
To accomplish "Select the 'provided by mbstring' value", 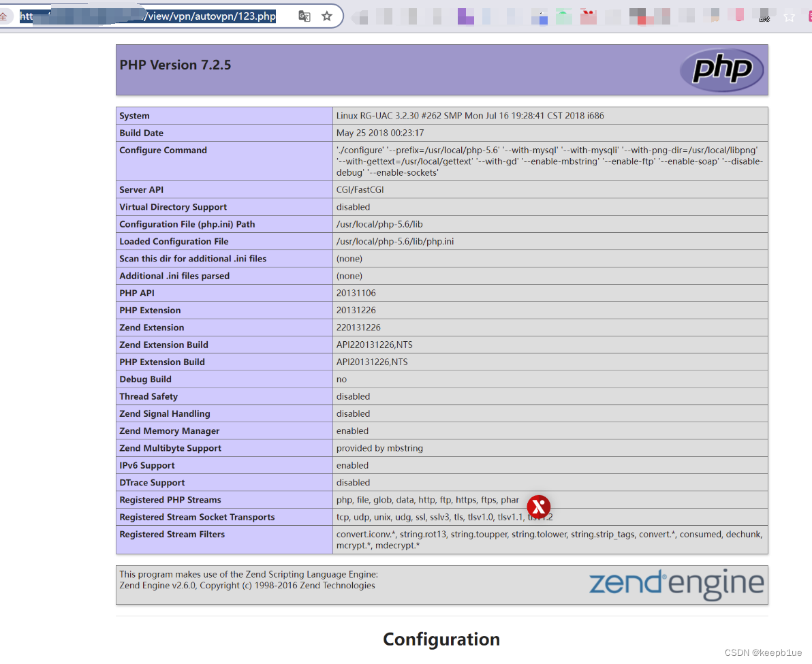I will pyautogui.click(x=379, y=448).
